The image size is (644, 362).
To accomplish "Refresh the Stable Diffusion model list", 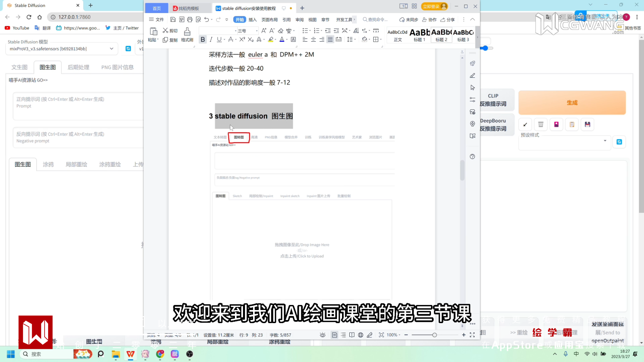I will pos(128,49).
